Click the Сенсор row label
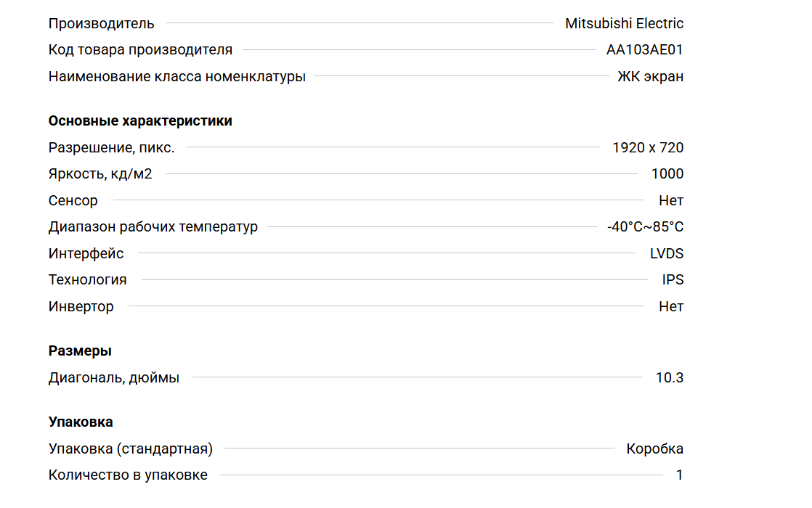Screen dimensions: 812x508 point(73,201)
